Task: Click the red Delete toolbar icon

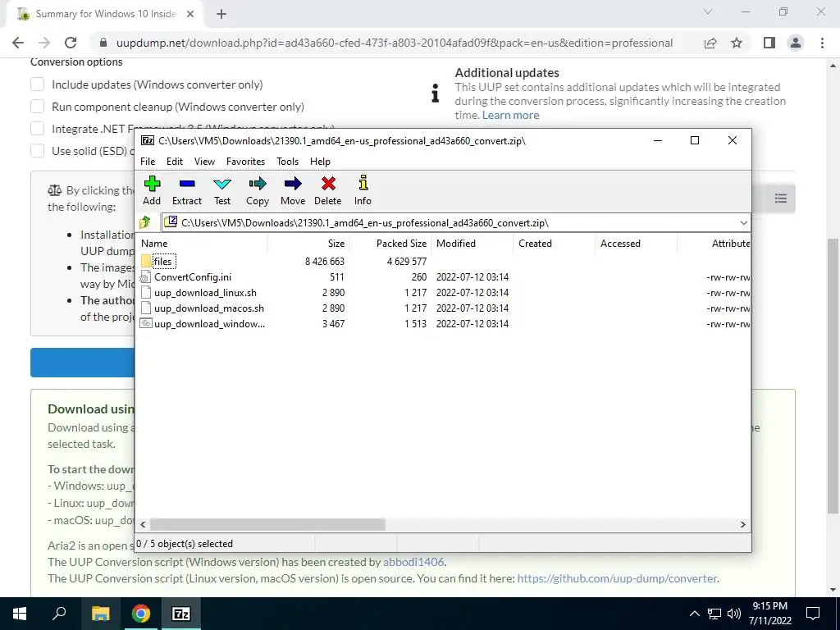Action: coord(328,185)
